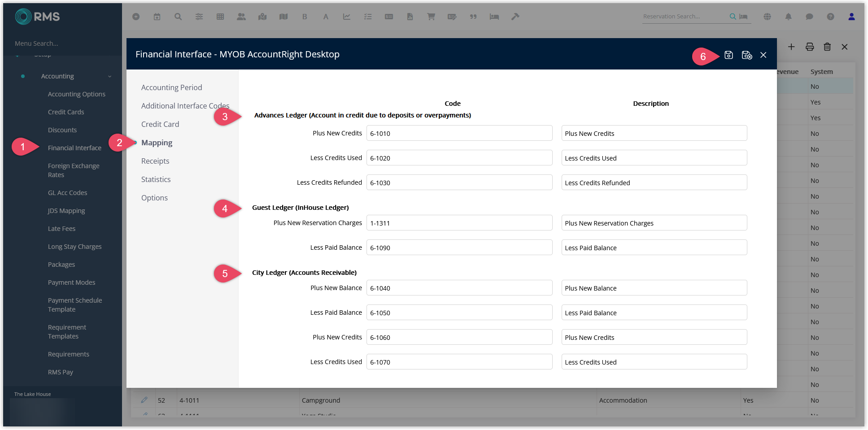Open the chat messages icon
This screenshot has height=430, width=868.
tap(810, 17)
